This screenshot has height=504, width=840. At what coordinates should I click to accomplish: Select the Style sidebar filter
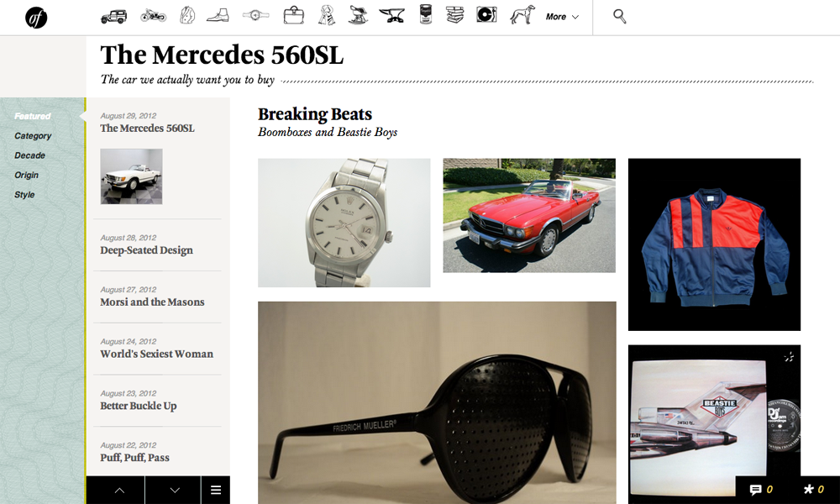click(x=24, y=194)
